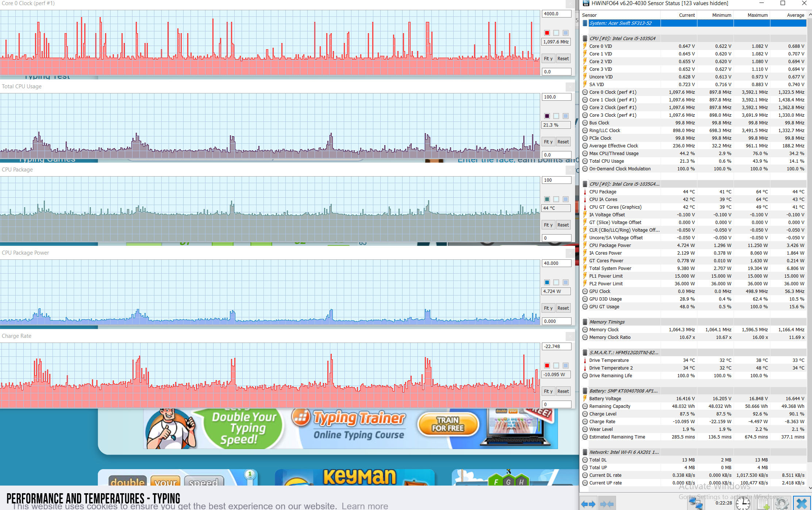Edit the -22.748 maximum in Charge Rate graph
The image size is (812, 510).
click(557, 347)
